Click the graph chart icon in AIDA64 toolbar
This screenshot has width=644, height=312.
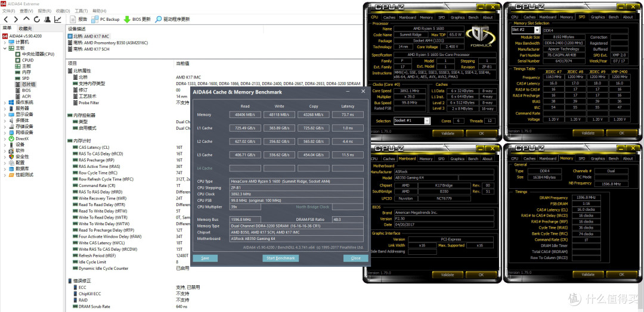point(57,19)
